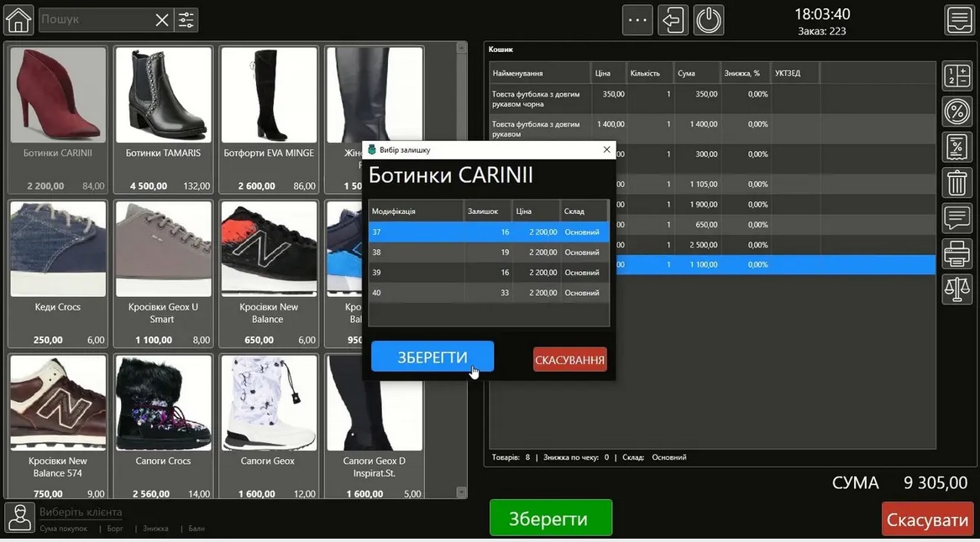
Task: Add a comment via speech bubble icon
Action: (x=956, y=217)
